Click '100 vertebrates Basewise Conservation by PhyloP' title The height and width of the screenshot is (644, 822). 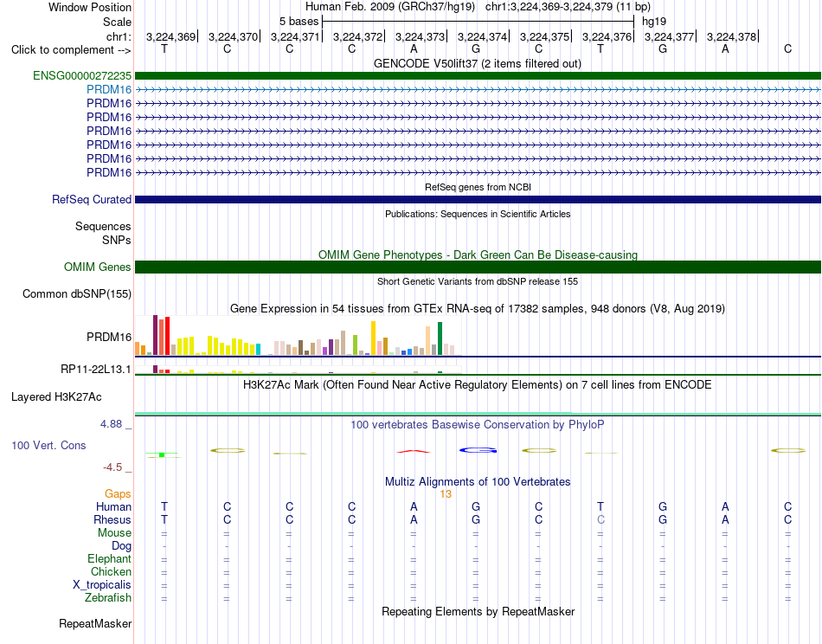[x=478, y=425]
